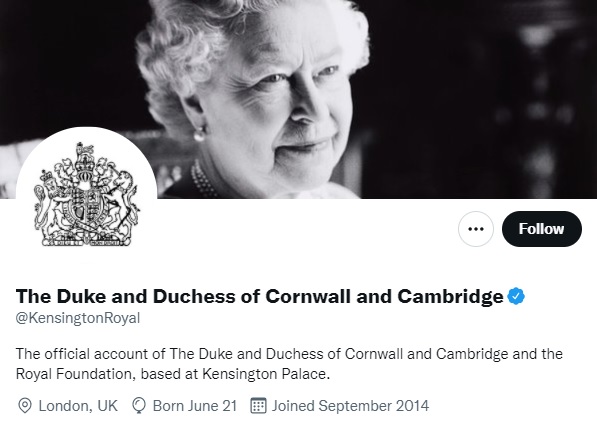Click the Born June 21 text
Screen dimensions: 597x426
click(x=195, y=406)
